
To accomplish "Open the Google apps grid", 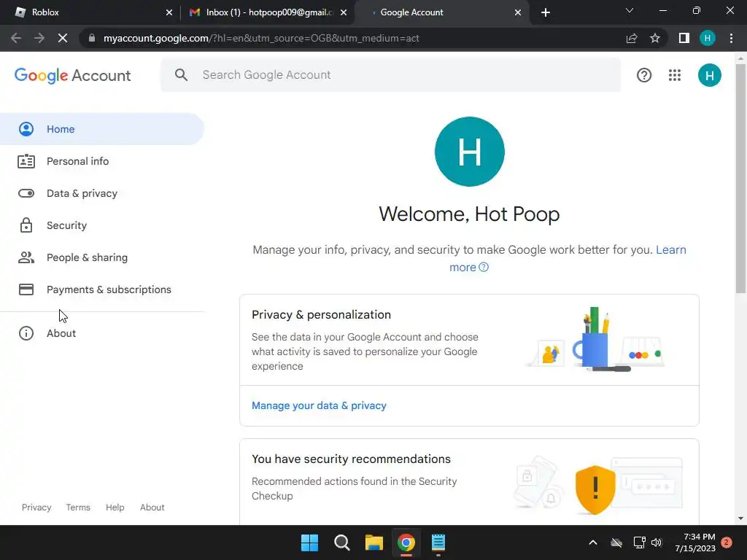I will [x=674, y=75].
